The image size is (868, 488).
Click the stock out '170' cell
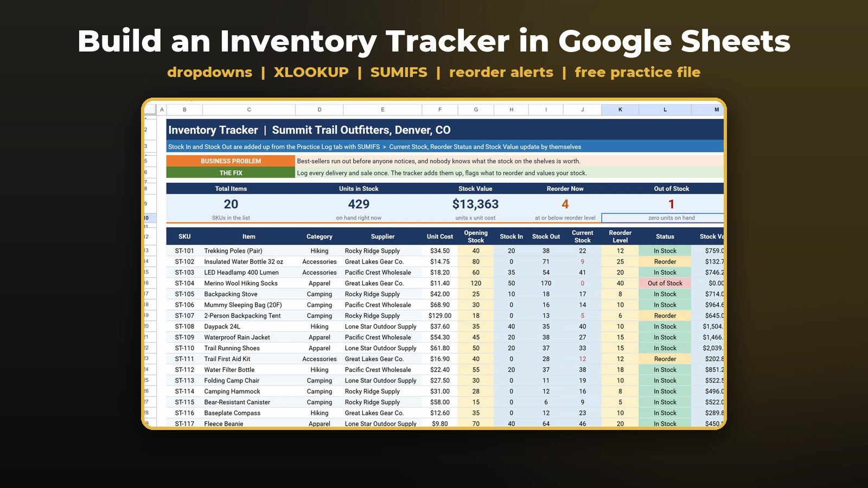546,283
